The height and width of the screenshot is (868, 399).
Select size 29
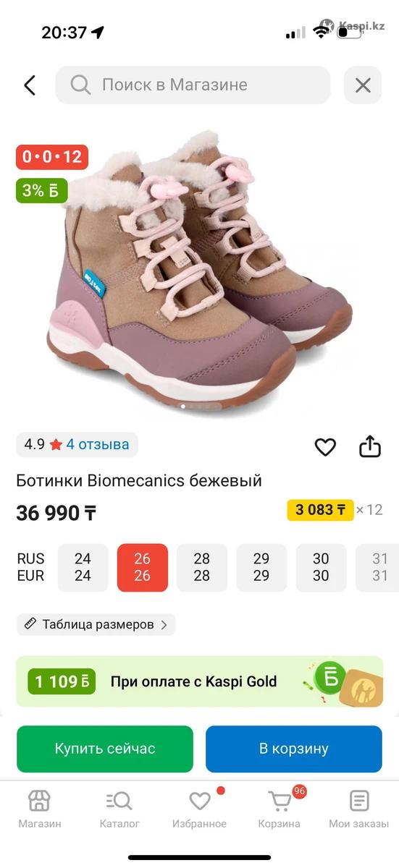(261, 568)
